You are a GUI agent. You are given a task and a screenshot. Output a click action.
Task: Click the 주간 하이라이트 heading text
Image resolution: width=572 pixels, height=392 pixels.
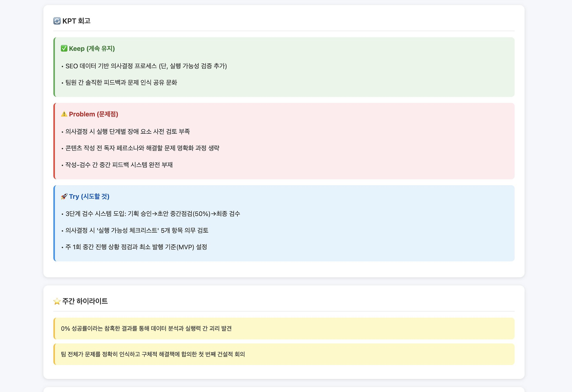(x=85, y=301)
